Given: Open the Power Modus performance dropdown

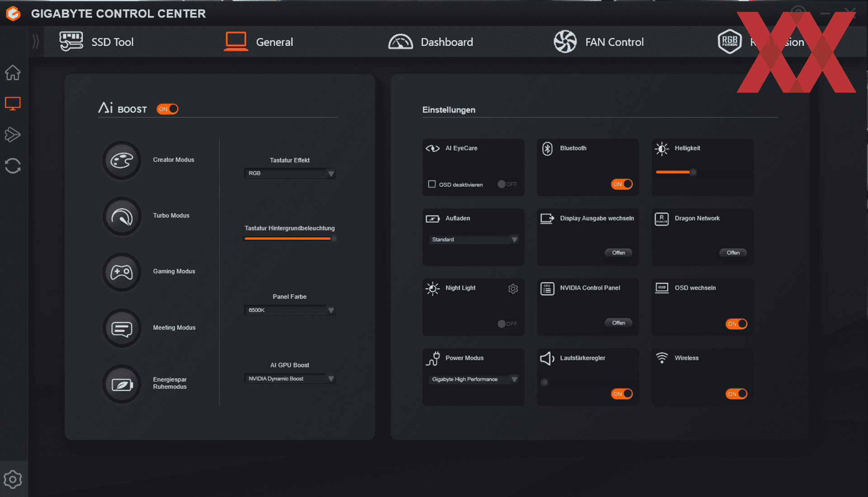Looking at the screenshot, I should (473, 379).
